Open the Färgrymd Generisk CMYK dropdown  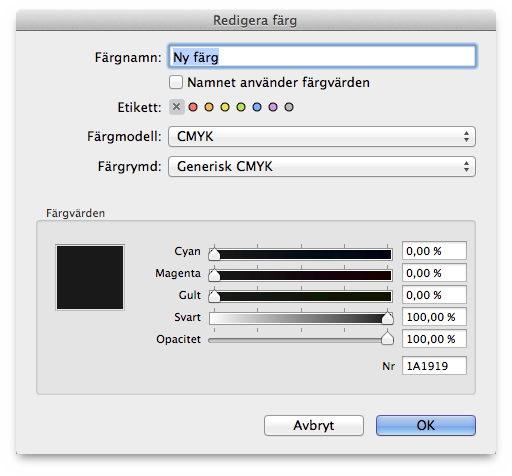click(x=322, y=166)
